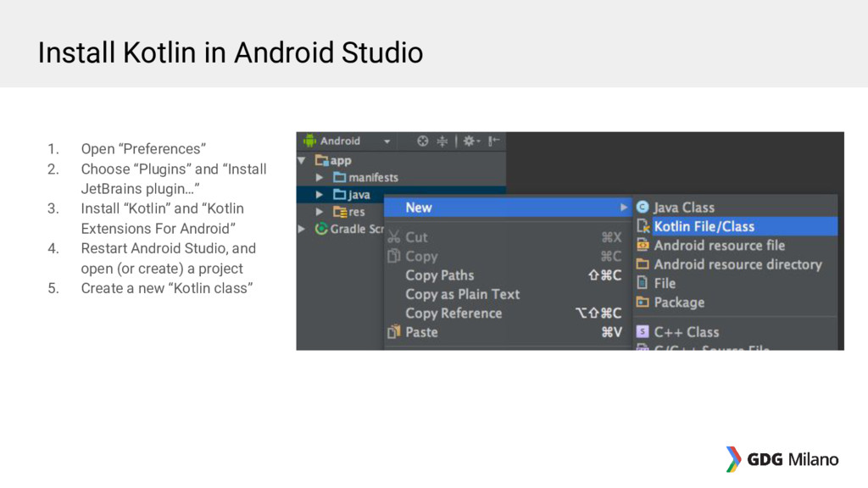Expand the java folder arrow

(x=320, y=195)
